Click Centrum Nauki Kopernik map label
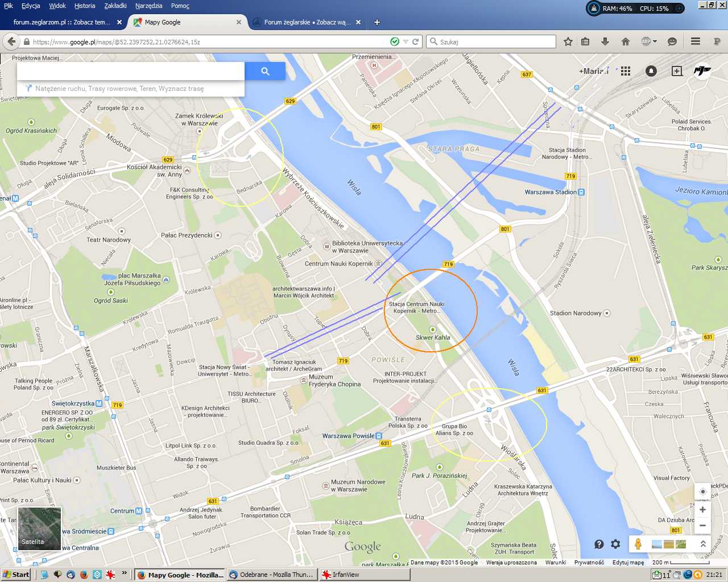 coord(339,264)
